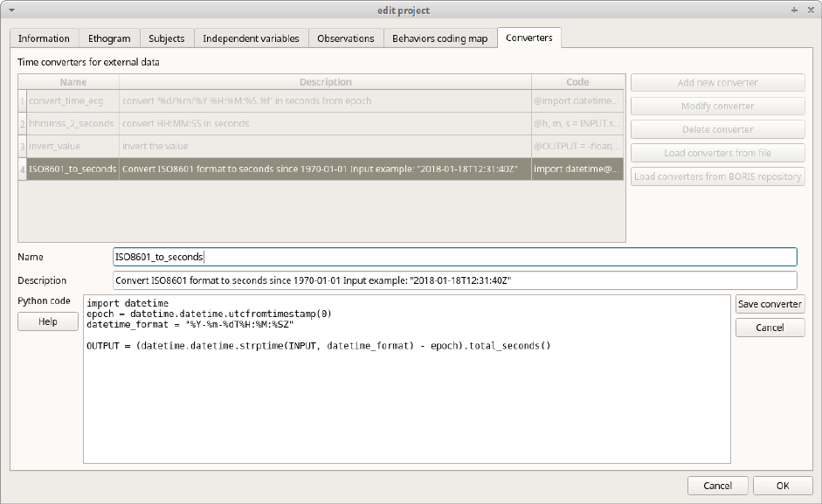Select the Independent variables tab
This screenshot has height=504, width=822.
click(251, 38)
